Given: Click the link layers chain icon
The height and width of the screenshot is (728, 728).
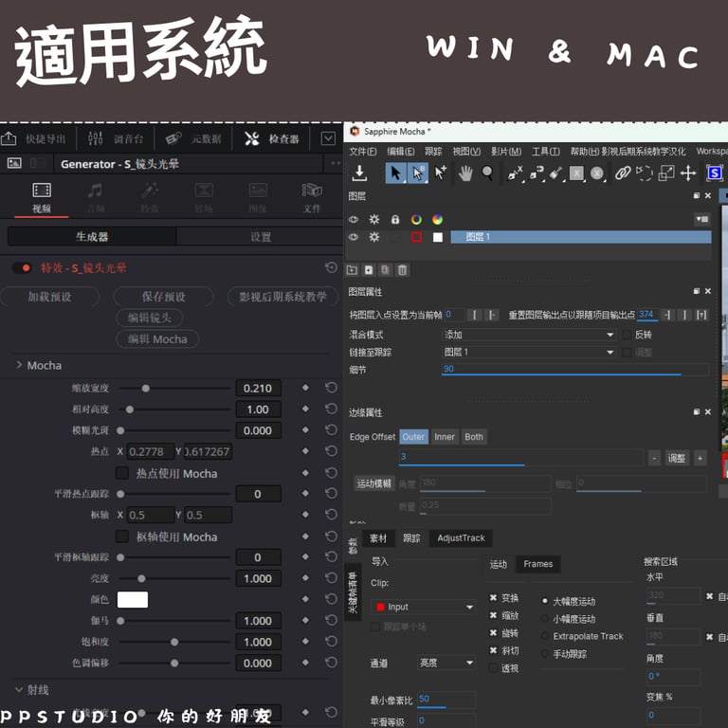Looking at the screenshot, I should point(623,173).
